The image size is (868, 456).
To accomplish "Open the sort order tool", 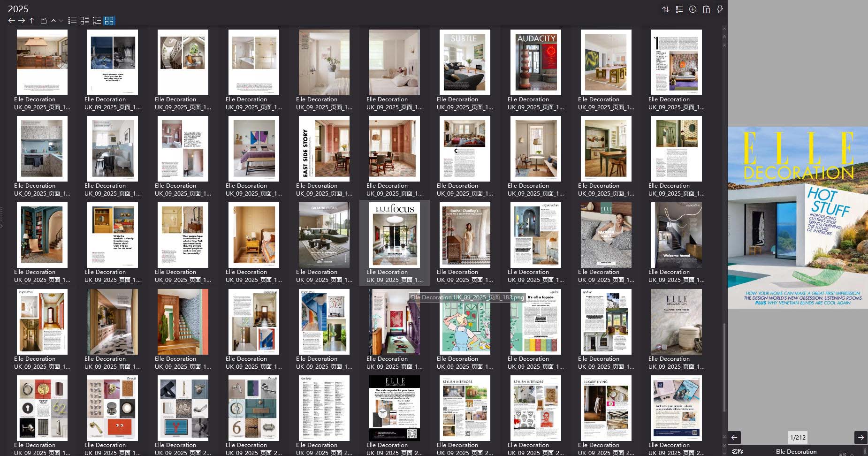I will tap(665, 9).
